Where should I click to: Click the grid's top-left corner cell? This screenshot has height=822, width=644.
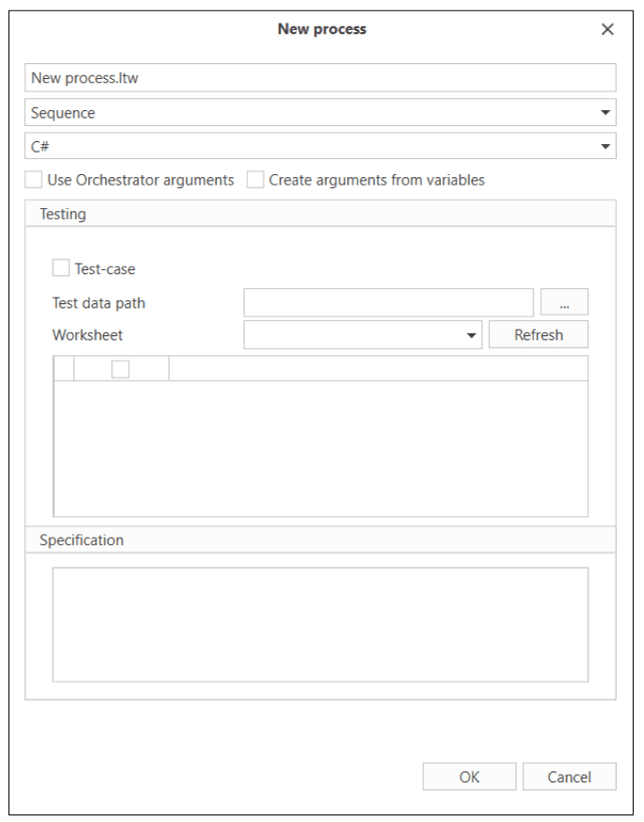pyautogui.click(x=63, y=369)
